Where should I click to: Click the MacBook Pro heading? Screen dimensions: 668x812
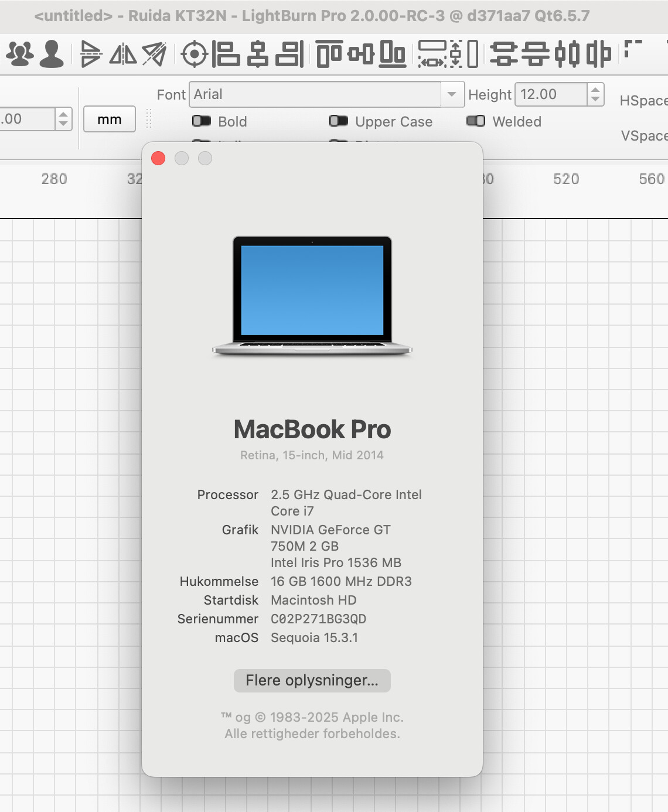(312, 429)
